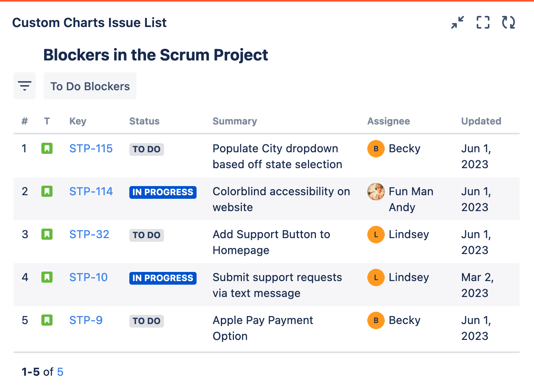Open the STP-32 issue key
This screenshot has width=534, height=392.
pos(89,235)
